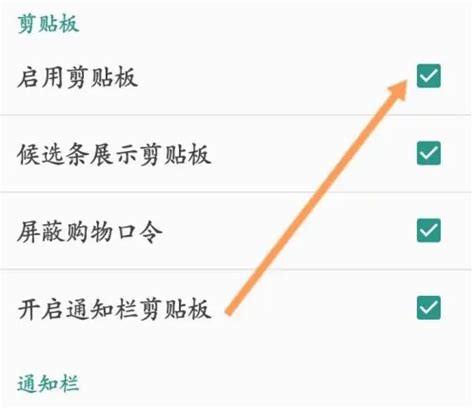Click the 剪贴板 section header
This screenshot has height=409, width=474.
49,23
